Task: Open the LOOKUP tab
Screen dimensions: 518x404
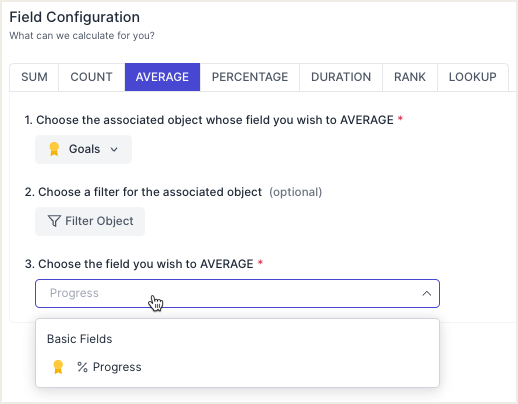Action: 473,77
